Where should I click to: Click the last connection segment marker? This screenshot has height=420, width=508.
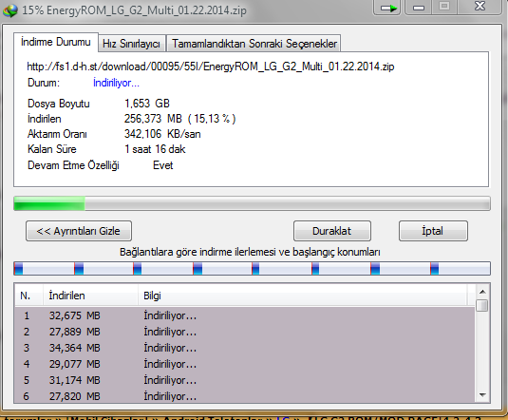435,269
